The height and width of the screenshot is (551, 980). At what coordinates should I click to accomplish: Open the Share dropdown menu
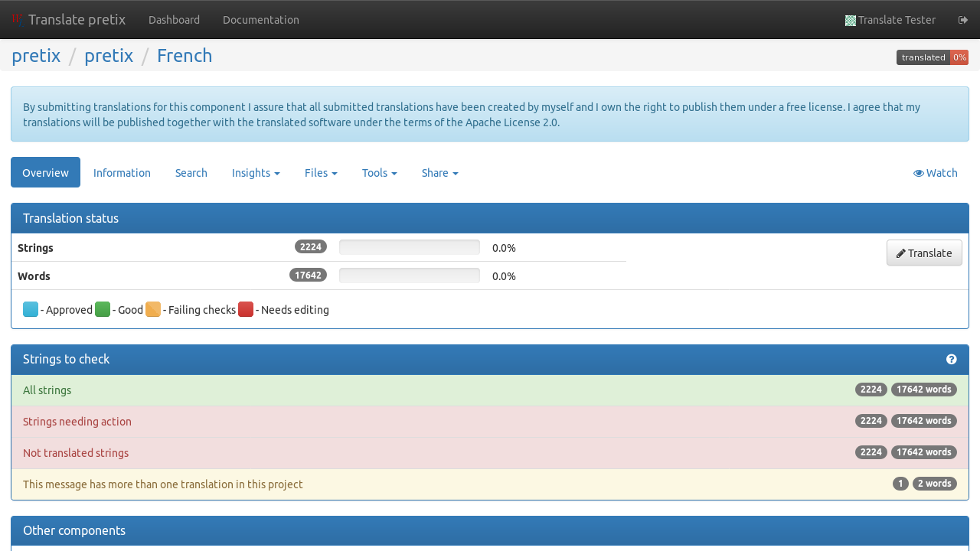click(x=439, y=173)
